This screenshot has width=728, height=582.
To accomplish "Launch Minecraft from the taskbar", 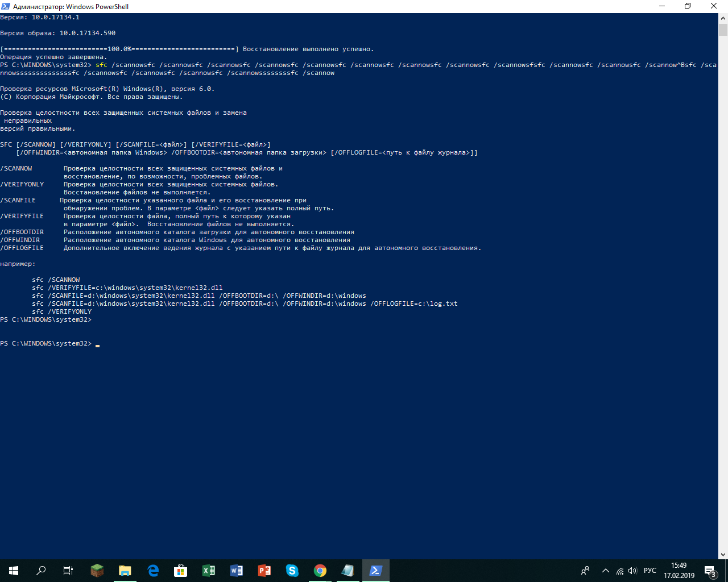I will coord(97,571).
